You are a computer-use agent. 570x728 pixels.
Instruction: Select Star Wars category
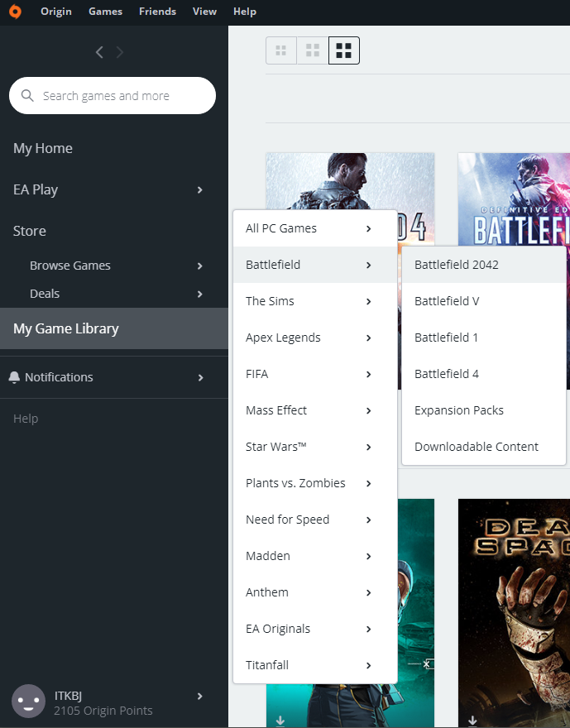pos(315,447)
